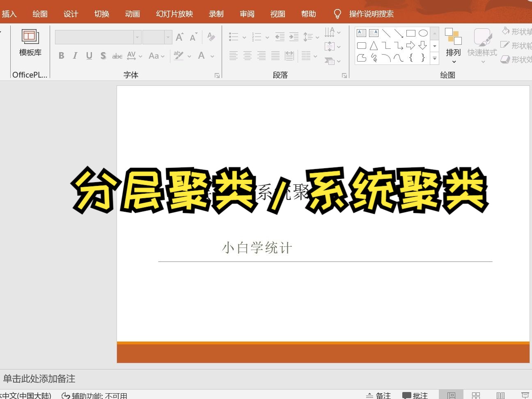
Task: Open line spacing options
Action: coord(311,37)
